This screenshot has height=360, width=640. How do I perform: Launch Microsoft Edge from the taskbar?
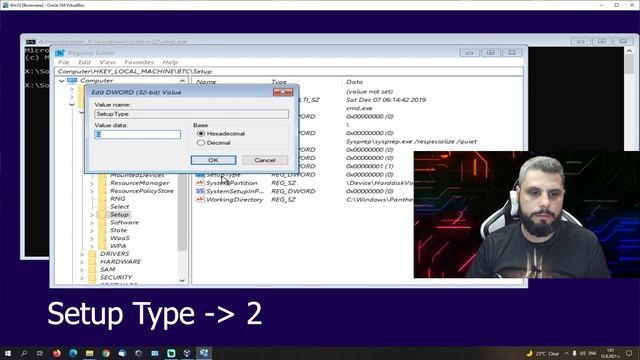(x=73, y=353)
